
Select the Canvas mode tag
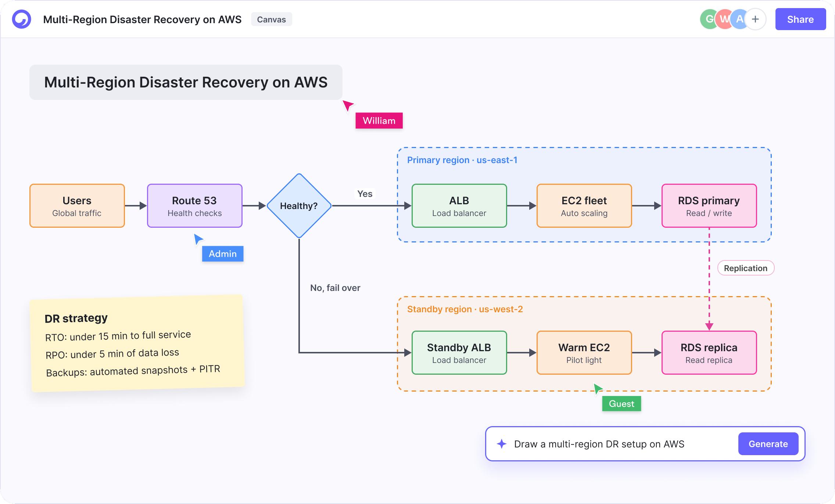[271, 19]
